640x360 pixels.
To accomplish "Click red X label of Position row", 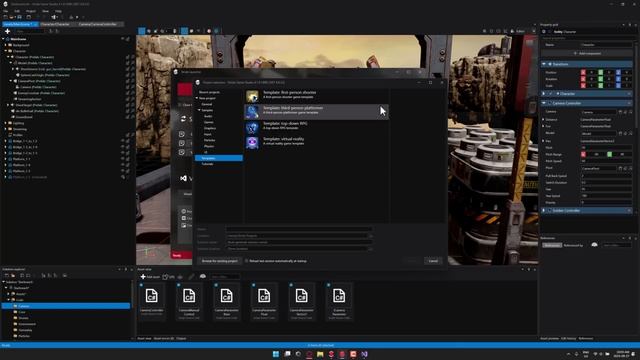I will click(583, 72).
